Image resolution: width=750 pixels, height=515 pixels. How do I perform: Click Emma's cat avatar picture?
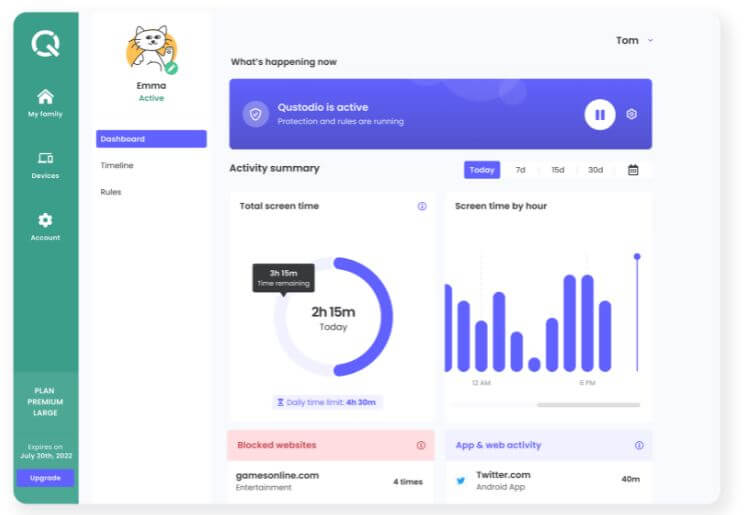click(x=151, y=49)
